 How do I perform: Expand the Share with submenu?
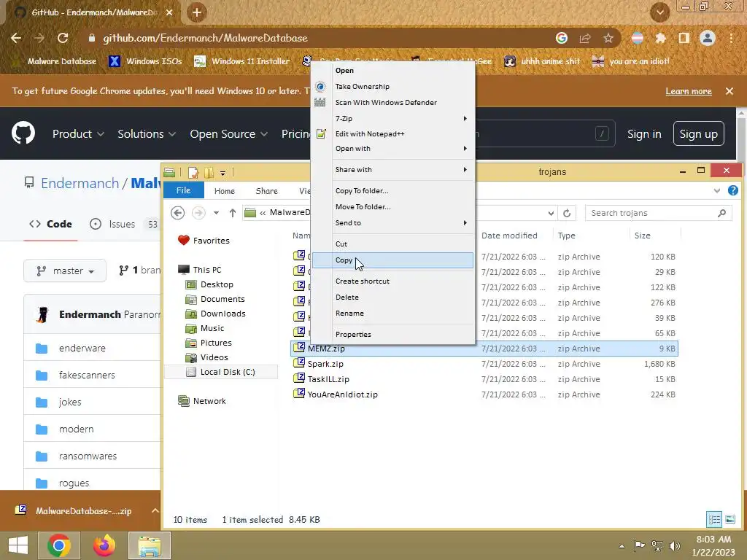(x=392, y=169)
